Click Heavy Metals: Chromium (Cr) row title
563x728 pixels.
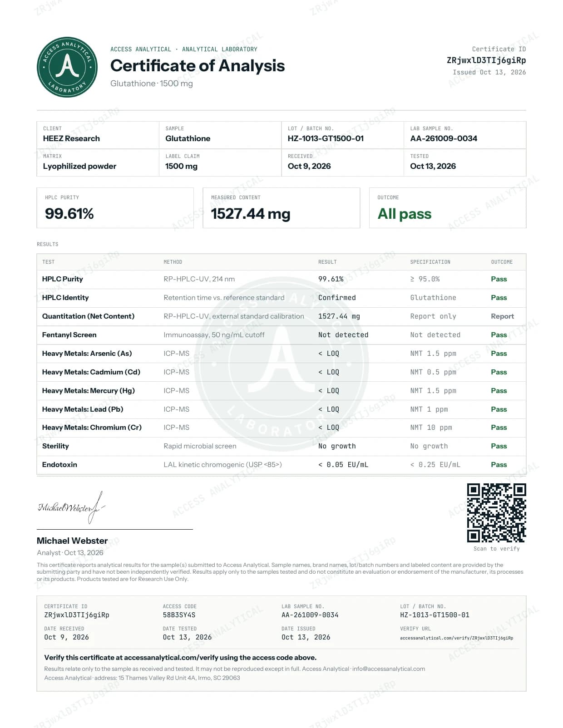(x=92, y=428)
